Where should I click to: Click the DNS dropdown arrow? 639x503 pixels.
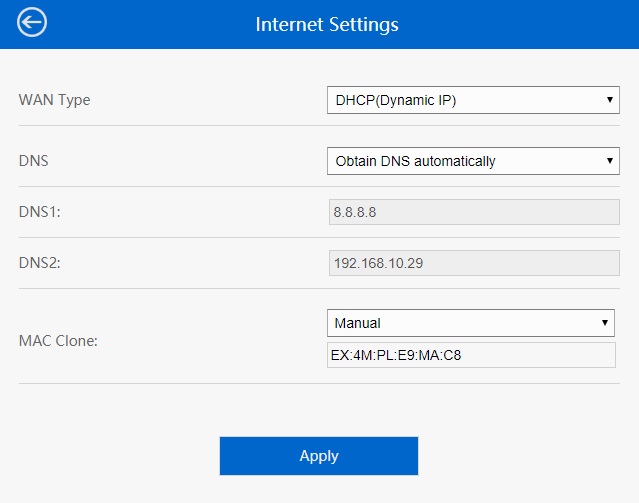coord(609,161)
